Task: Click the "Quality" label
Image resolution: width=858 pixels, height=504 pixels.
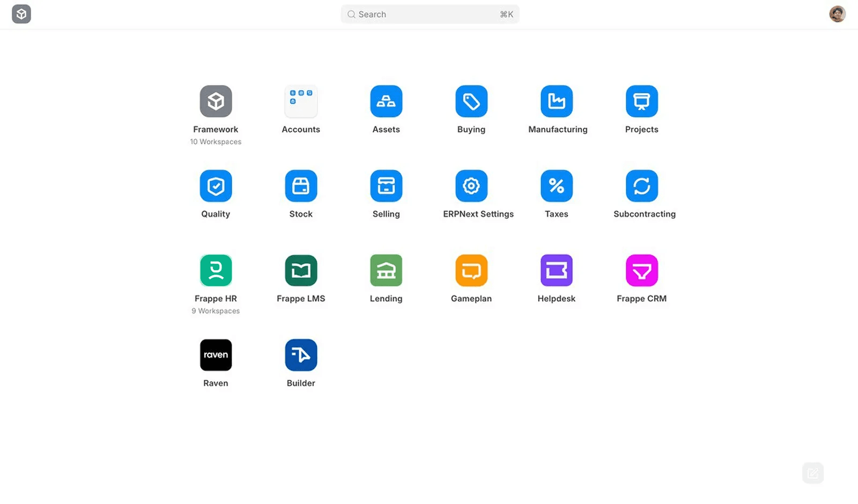Action: [216, 214]
